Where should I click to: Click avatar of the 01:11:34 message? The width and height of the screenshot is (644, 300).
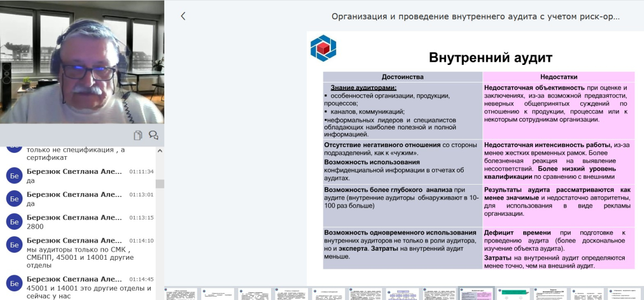(x=14, y=175)
